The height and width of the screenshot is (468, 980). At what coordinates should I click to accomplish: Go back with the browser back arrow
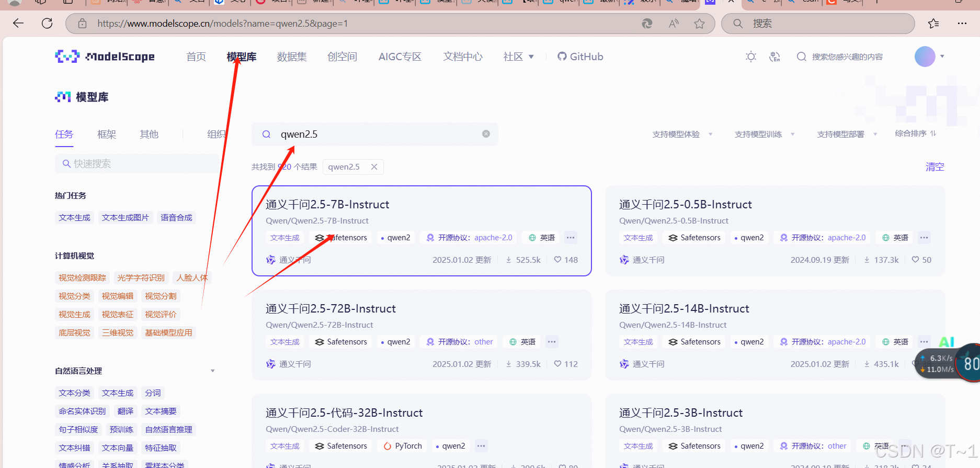tap(18, 24)
